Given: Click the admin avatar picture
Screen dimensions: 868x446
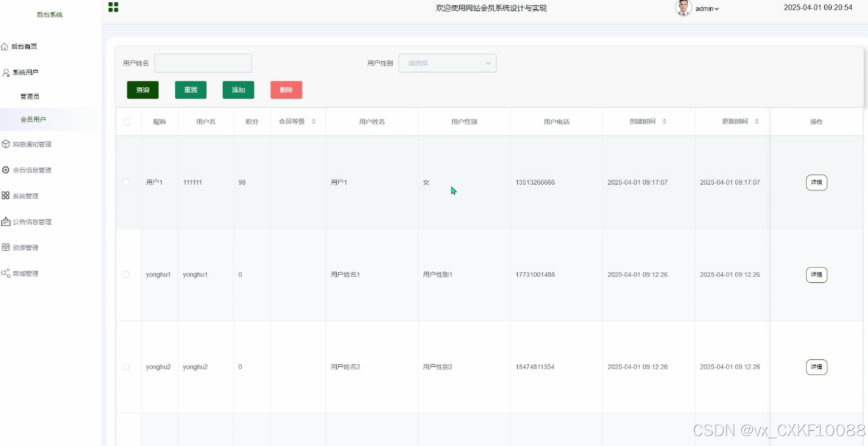Looking at the screenshot, I should click(x=683, y=8).
